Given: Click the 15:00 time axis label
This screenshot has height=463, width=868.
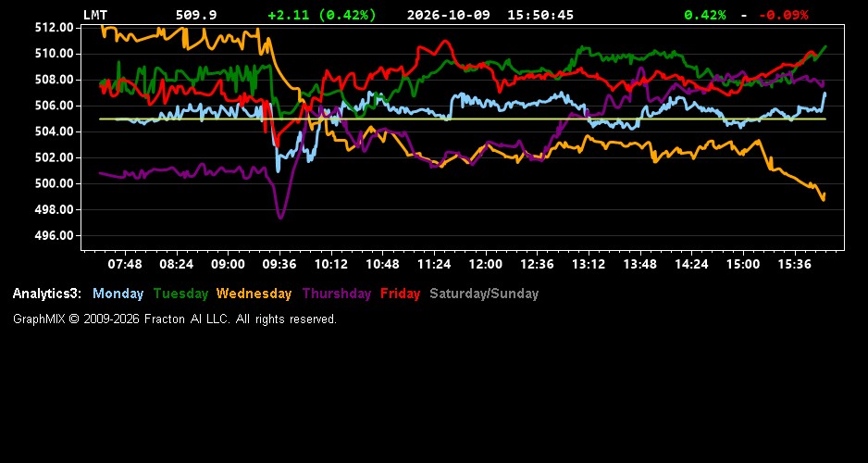Looking at the screenshot, I should click(743, 264).
